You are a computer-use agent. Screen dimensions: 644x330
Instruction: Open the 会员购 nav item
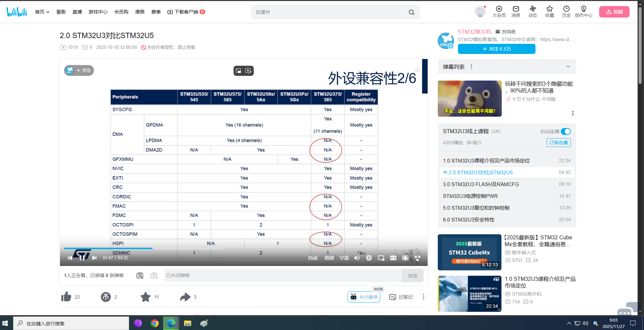point(121,12)
